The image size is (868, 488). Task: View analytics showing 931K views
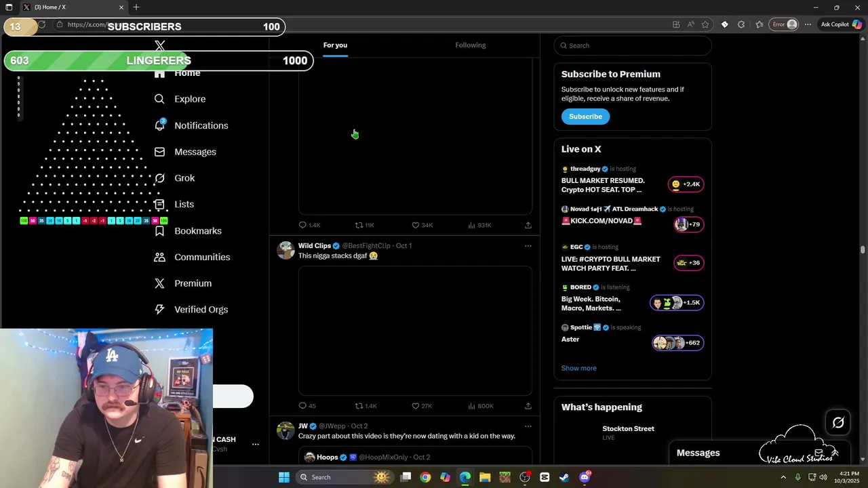479,225
